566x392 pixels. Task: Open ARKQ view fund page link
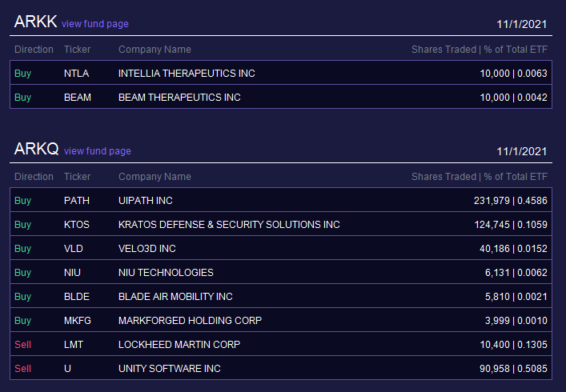[x=98, y=151]
